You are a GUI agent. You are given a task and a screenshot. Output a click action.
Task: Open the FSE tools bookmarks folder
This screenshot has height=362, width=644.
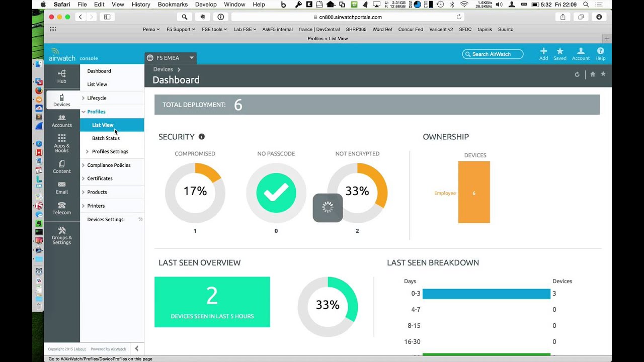214,29
